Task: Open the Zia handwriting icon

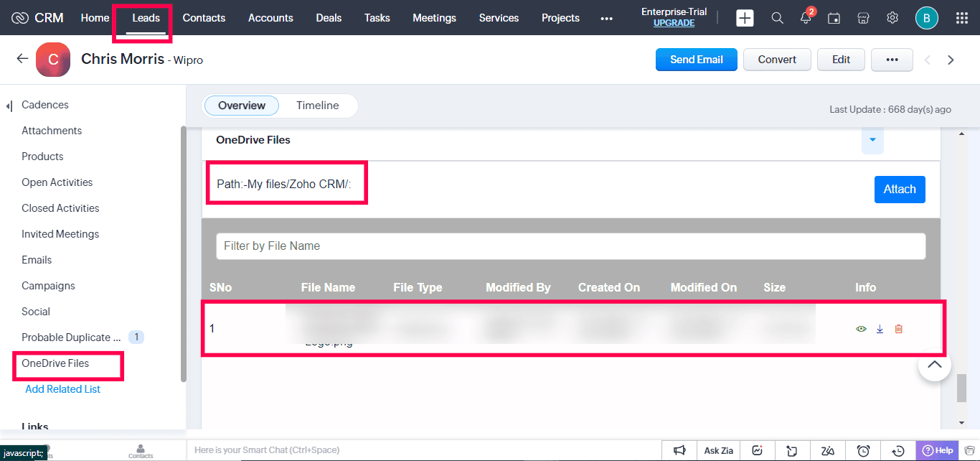Action: (828, 450)
